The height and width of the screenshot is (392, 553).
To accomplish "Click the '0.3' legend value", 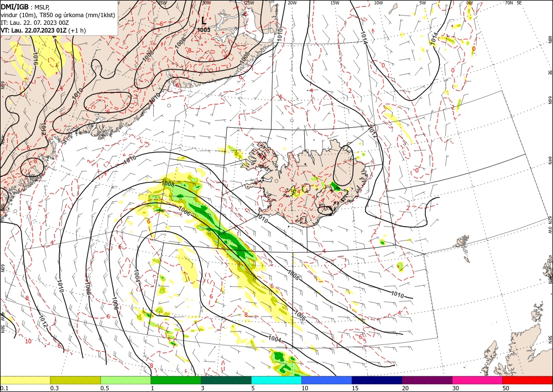I will [54, 388].
